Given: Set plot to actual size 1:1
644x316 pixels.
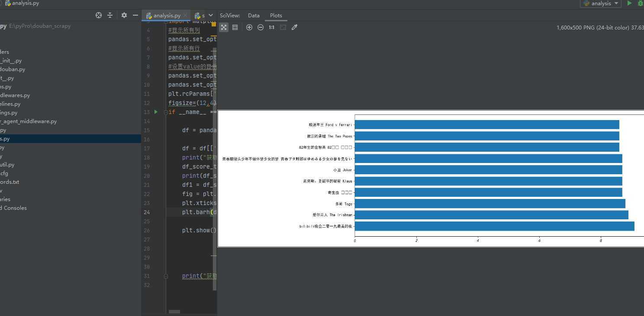Looking at the screenshot, I should tap(271, 27).
